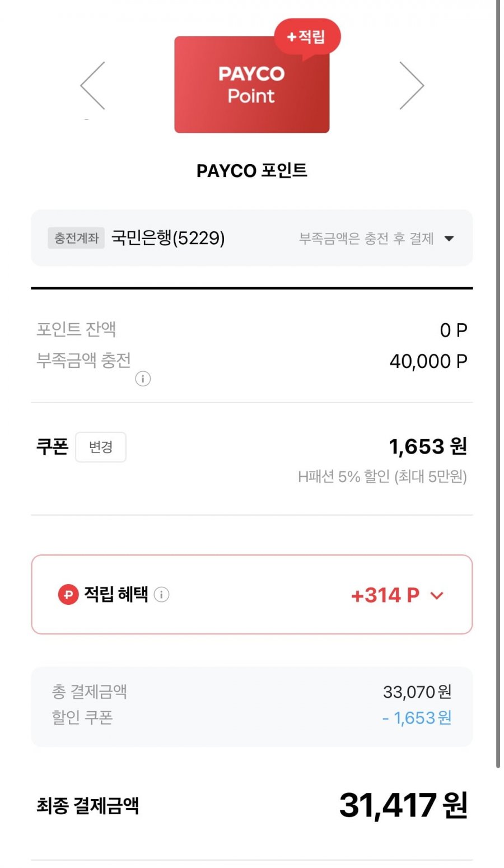Tap the 국민은행(5229) account name
Screen dimensions: 504x868
[168, 238]
